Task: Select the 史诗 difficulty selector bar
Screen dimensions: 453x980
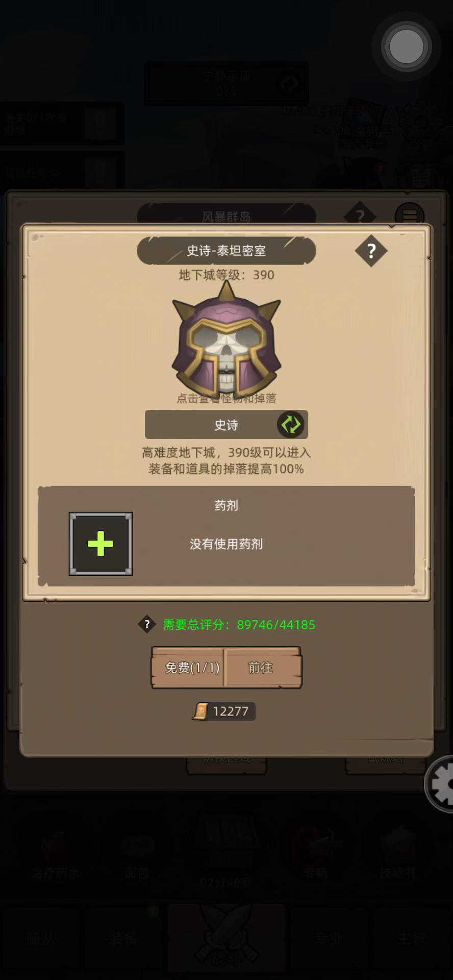Action: click(226, 424)
